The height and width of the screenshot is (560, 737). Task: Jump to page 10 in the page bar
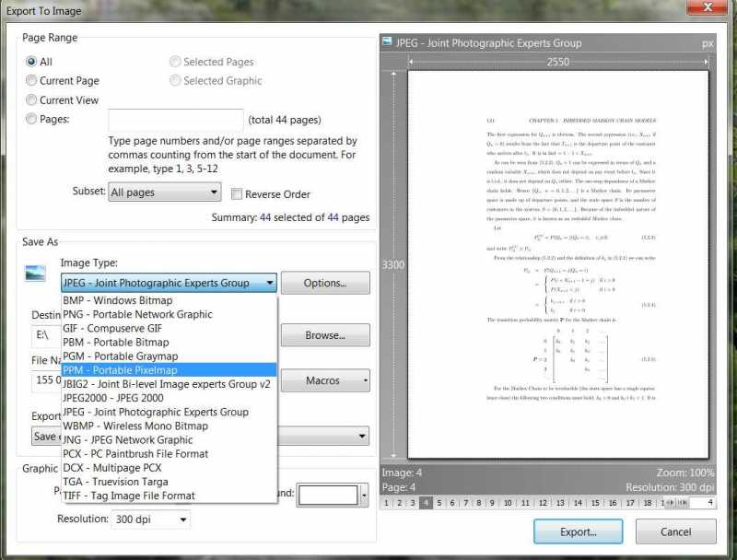(x=509, y=503)
